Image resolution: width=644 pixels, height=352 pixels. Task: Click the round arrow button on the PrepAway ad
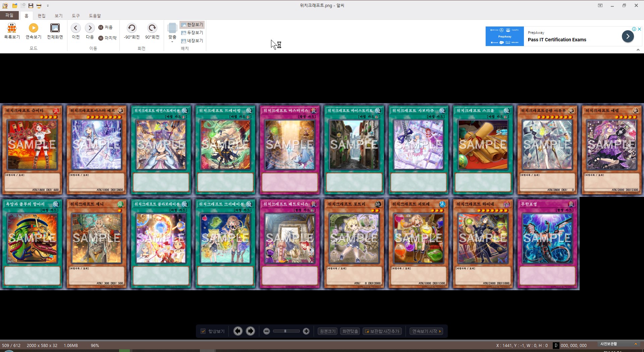pyautogui.click(x=628, y=36)
